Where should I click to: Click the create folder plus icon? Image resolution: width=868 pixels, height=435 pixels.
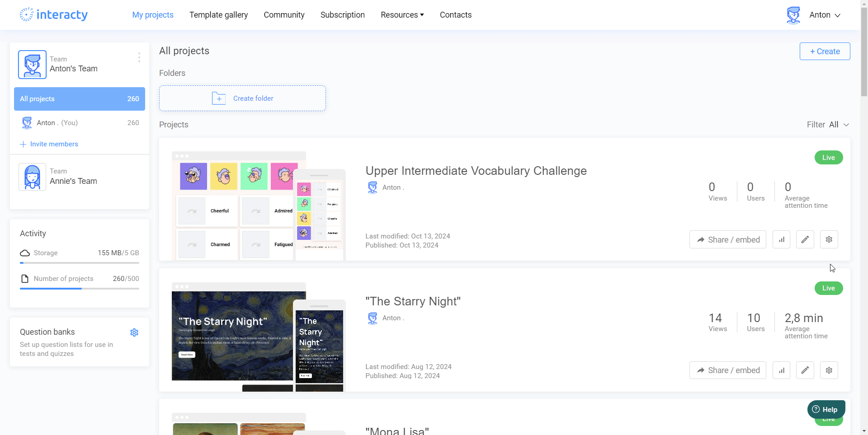[219, 98]
